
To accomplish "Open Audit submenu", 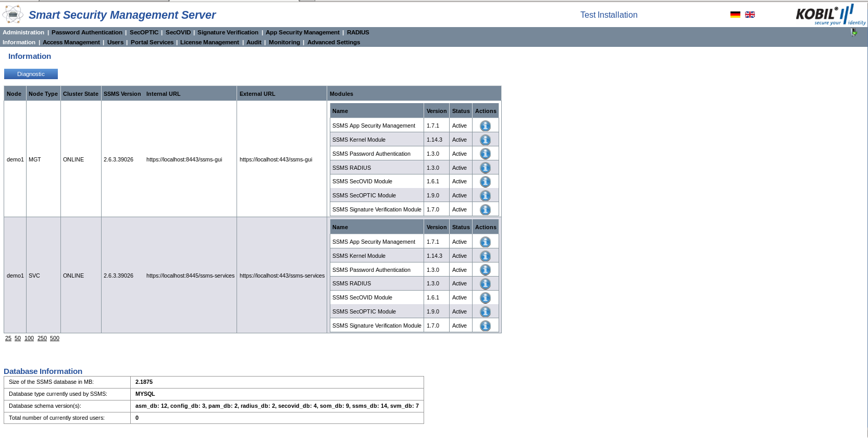I will pos(254,42).
